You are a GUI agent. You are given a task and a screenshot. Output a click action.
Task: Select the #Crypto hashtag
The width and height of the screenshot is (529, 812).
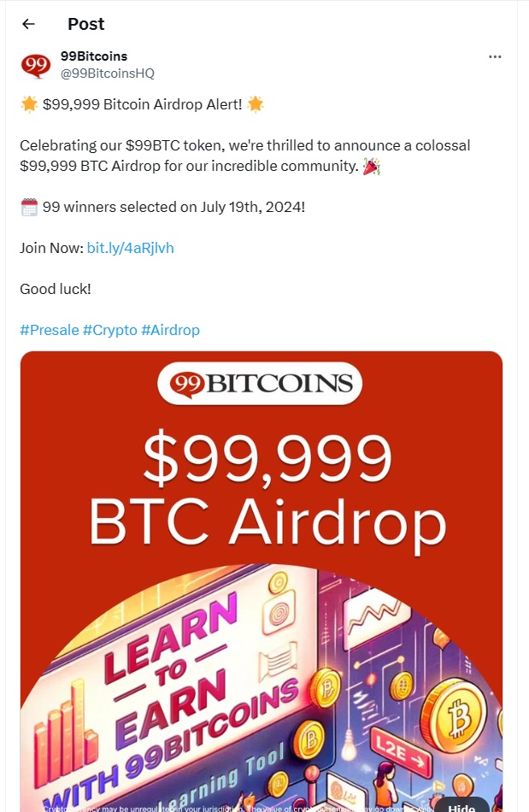(x=109, y=330)
